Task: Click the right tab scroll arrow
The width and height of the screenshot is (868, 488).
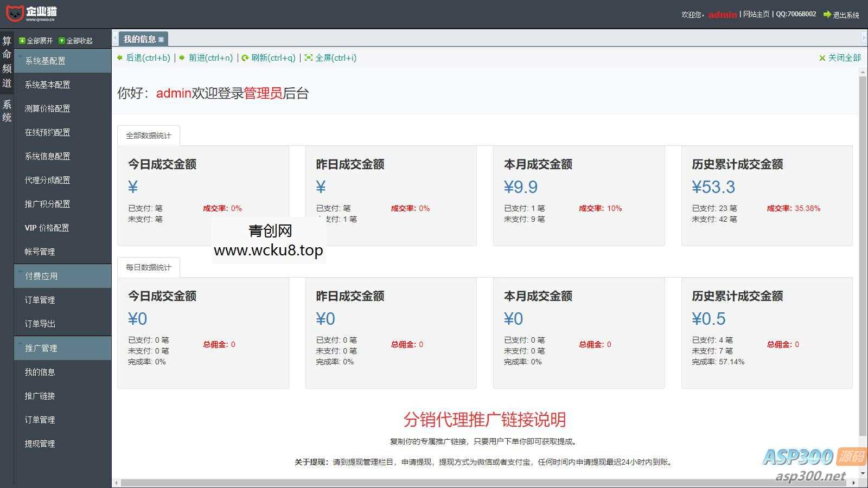Action: 863,38
